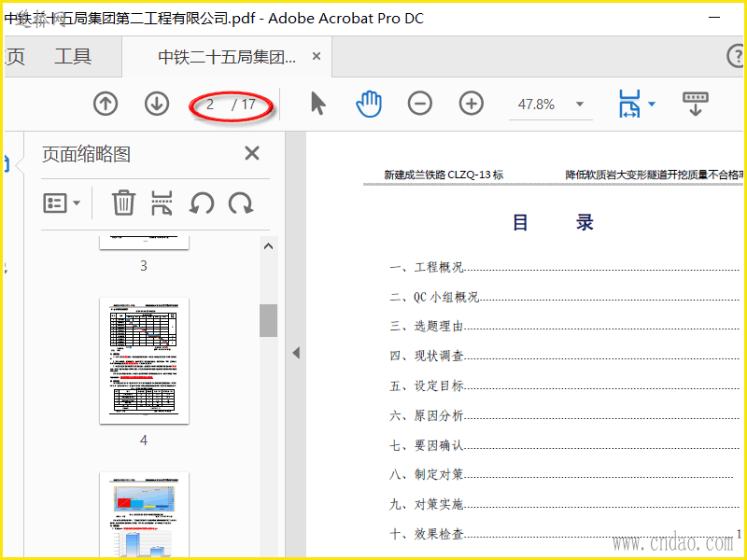The height and width of the screenshot is (560, 747).
Task: Click the 一、工程概况 contents entry
Action: click(564, 267)
